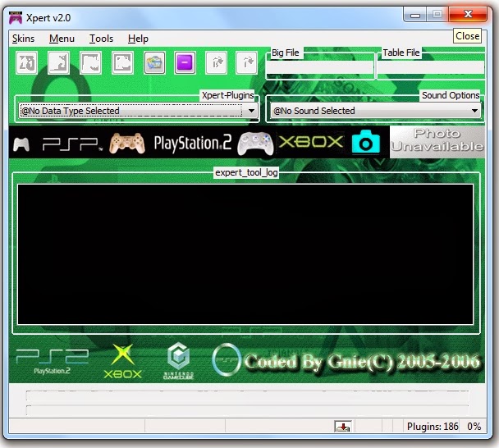Click the second greyed-out toolbar icon with corner arrow
The width and height of the screenshot is (499, 448).
tap(58, 62)
